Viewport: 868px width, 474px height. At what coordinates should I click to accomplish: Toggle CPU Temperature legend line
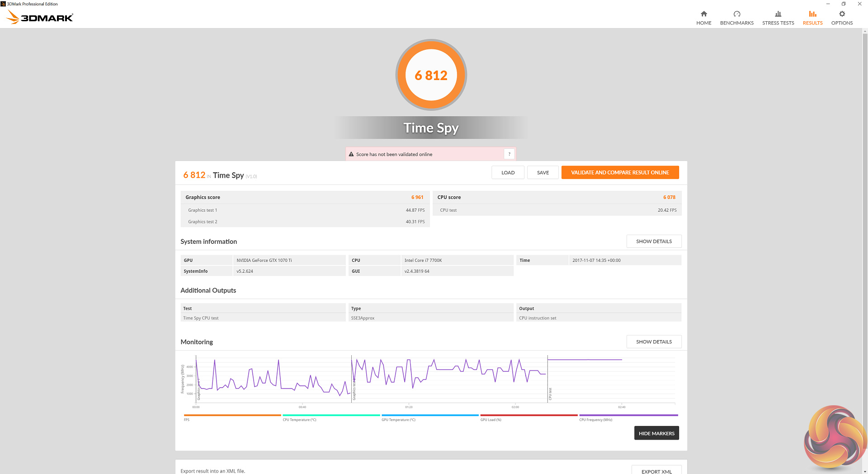tap(331, 415)
